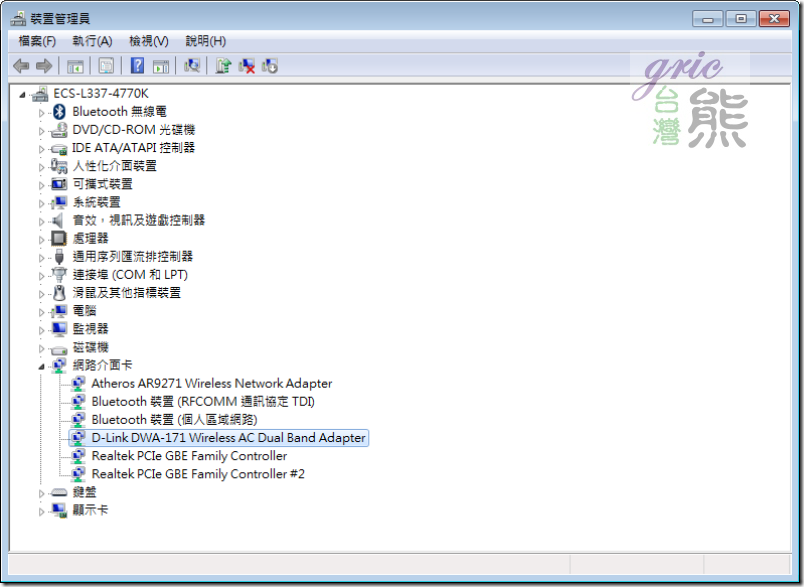The image size is (804, 587).
Task: Click the Back arrow toolbar icon
Action: pyautogui.click(x=21, y=66)
